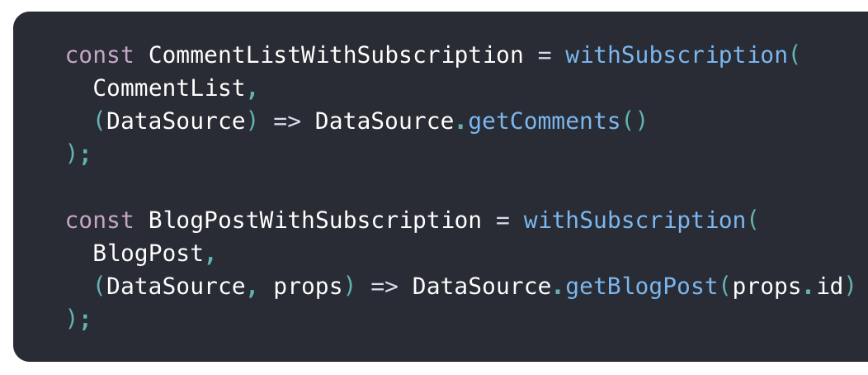Image resolution: width=868 pixels, height=375 pixels.
Task: Click the const keyword before BlogPostWithSubscription
Action: click(99, 221)
